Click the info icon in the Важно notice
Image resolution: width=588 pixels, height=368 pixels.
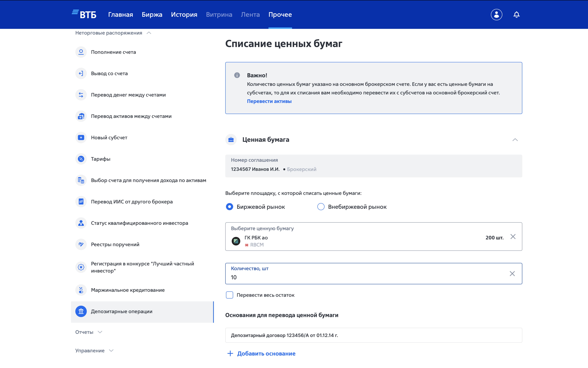pyautogui.click(x=237, y=75)
